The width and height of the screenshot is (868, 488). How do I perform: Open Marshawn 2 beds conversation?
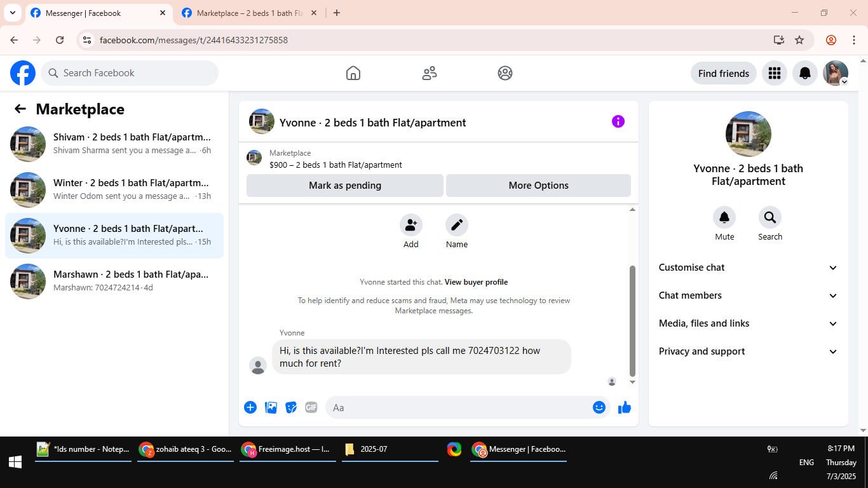pyautogui.click(x=114, y=281)
